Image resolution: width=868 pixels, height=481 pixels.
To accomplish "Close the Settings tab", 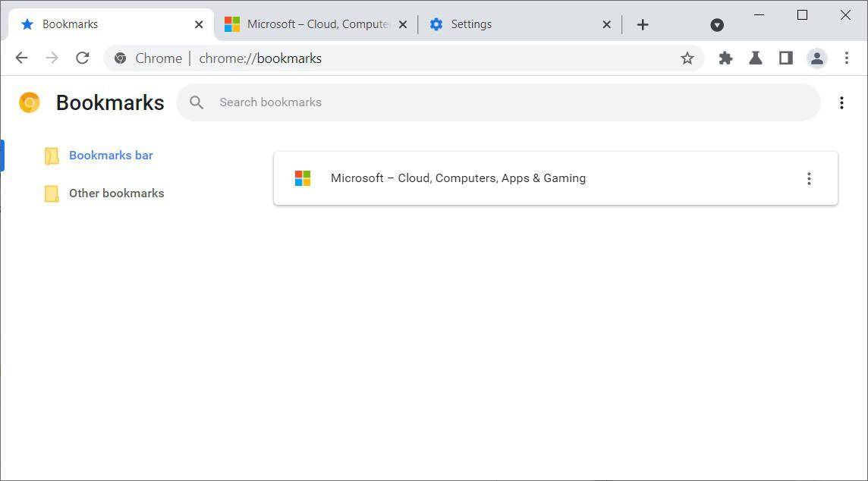I will point(607,25).
